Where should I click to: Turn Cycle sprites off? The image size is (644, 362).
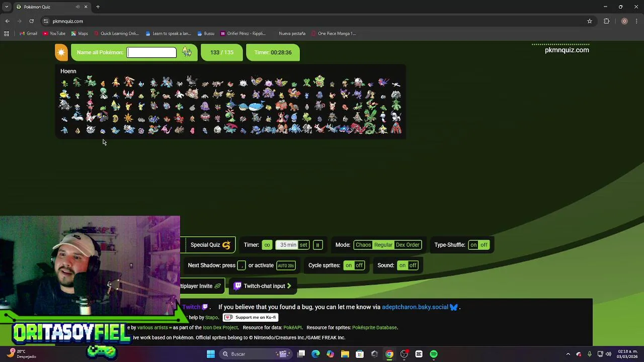point(359,265)
